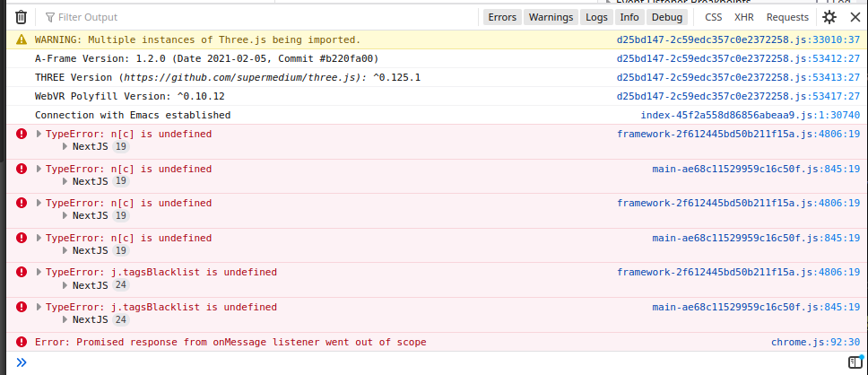Select the THREE Version ^0.125.1 log message
Screen dimensions: 868x375
pos(228,77)
